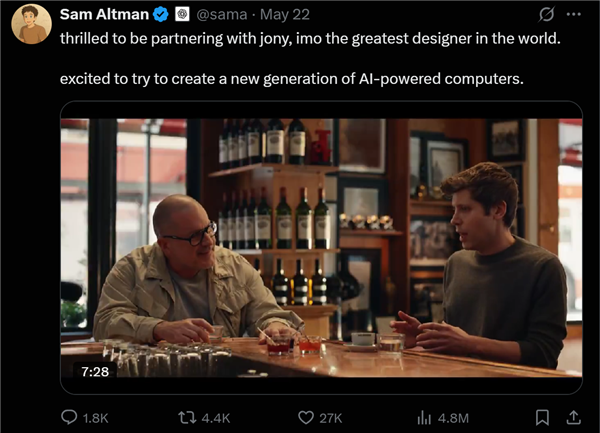The image size is (600, 433).
Task: Click the OpenAI affiliation badge icon
Action: (x=182, y=14)
